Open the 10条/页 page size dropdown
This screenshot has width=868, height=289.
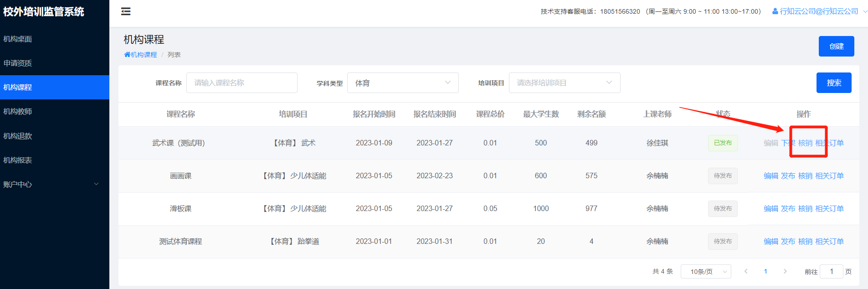705,271
